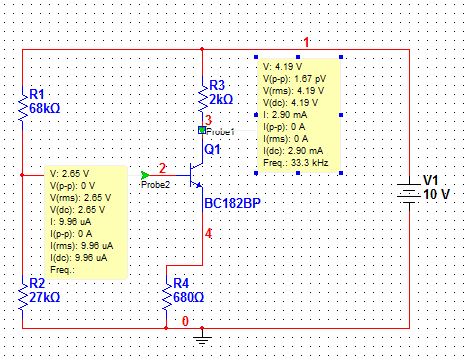
Task: Click top-right selection handle of Probe1 readout
Action: pyautogui.click(x=341, y=57)
